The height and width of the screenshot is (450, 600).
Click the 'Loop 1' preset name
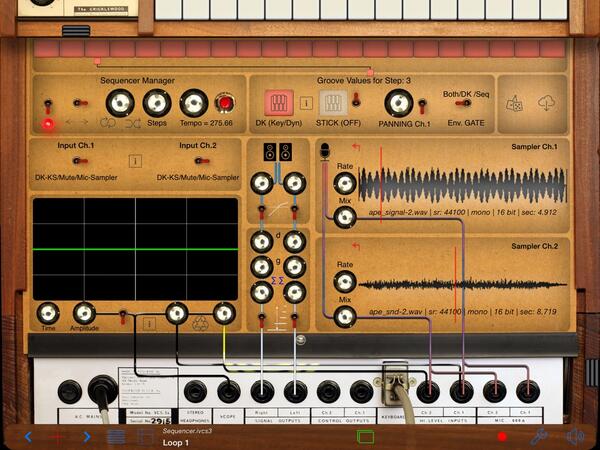(176, 443)
